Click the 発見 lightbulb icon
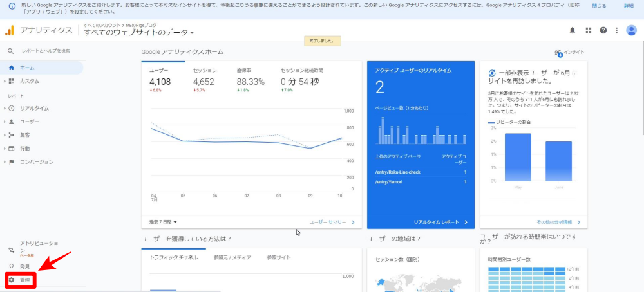 tap(11, 266)
